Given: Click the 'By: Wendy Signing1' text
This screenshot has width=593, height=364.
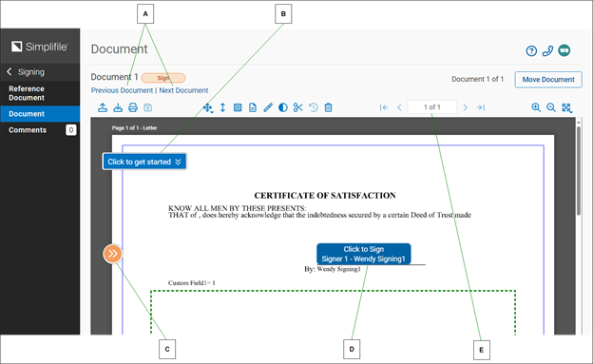Looking at the screenshot, I should click(x=333, y=269).
